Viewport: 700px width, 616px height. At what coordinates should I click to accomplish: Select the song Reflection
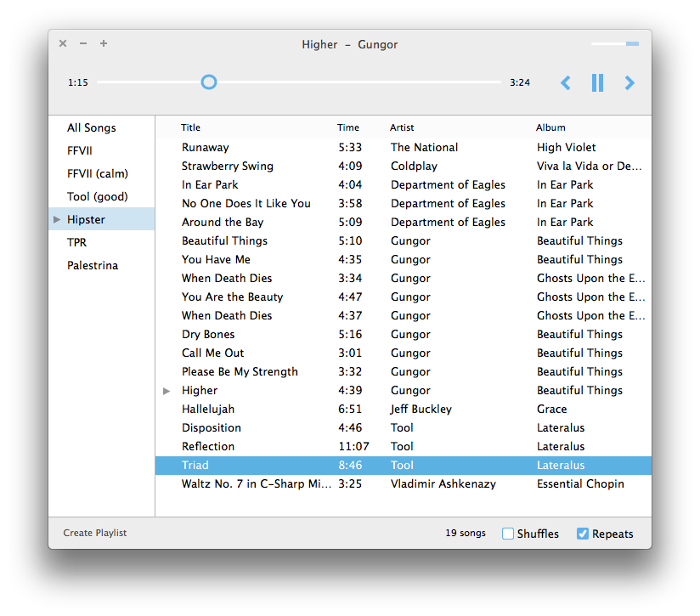point(404,447)
